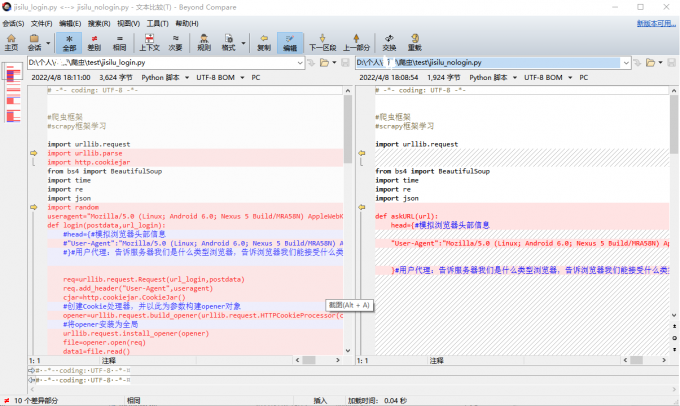Screen dimensions: 680x406
Task: Open the 工具(T) menu
Action: (x=157, y=23)
